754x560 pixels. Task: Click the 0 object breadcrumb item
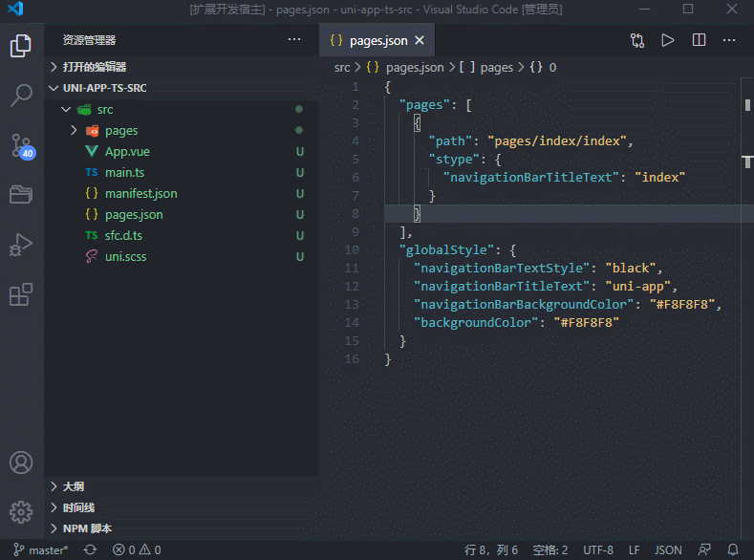(x=543, y=67)
